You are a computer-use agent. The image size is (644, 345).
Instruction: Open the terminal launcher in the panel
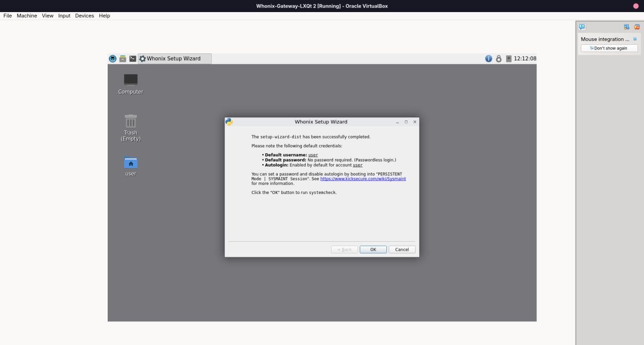pos(133,58)
